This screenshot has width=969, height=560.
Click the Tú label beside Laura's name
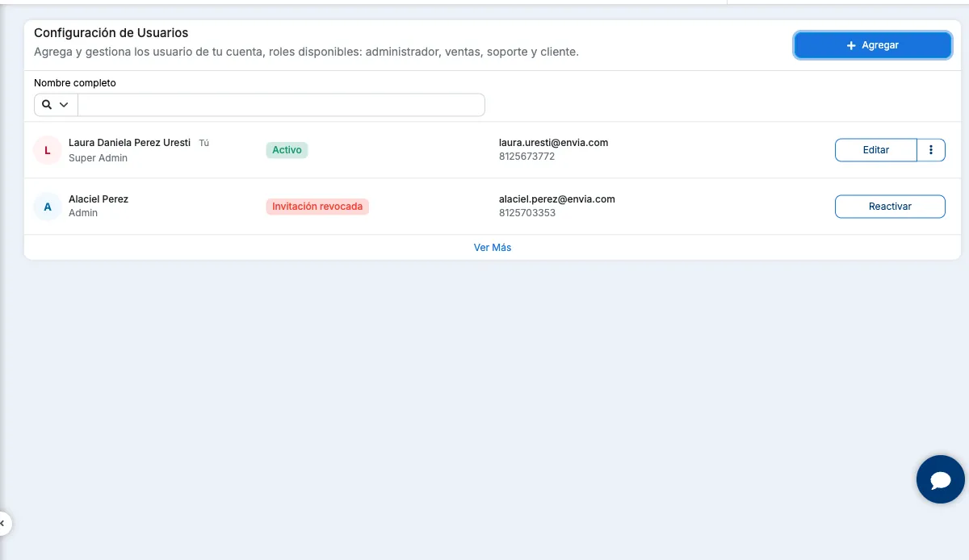click(204, 143)
